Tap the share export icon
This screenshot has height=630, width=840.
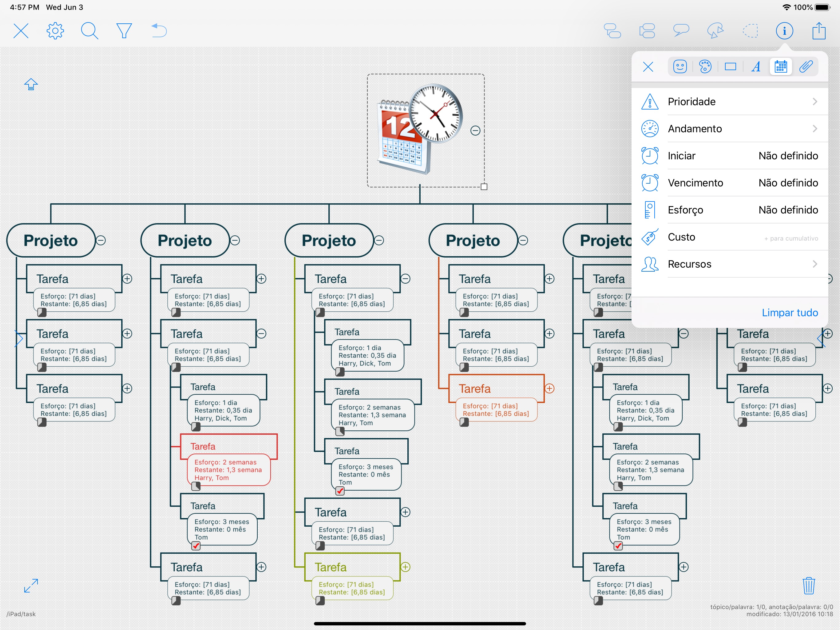point(819,31)
